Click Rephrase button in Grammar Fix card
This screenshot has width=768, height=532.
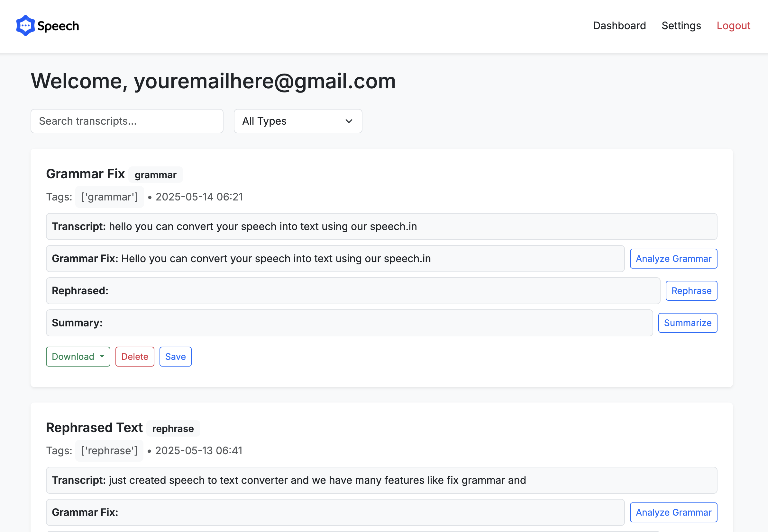pos(691,291)
